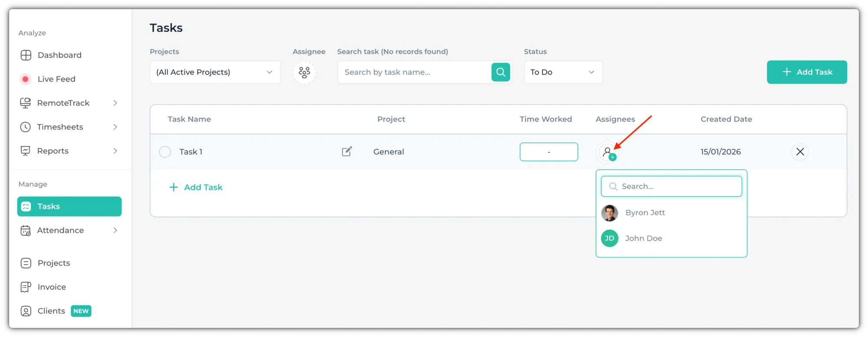Open the Clients menu item
This screenshot has height=337, width=868.
51,311
